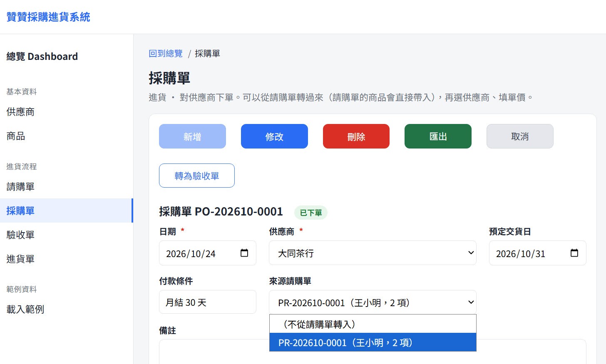606x364 pixels.
Task: Click the heading 採購單 PO-202610-0001
Action: coord(221,212)
